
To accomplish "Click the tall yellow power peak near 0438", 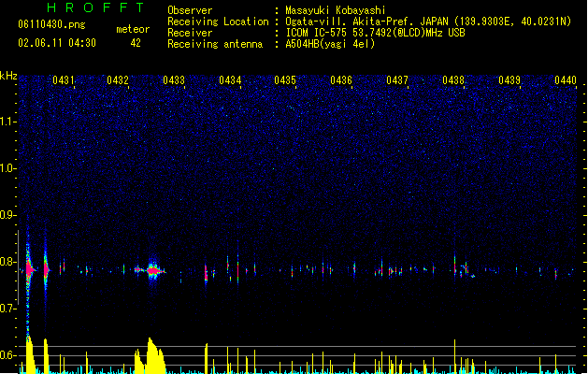I will (x=455, y=356).
